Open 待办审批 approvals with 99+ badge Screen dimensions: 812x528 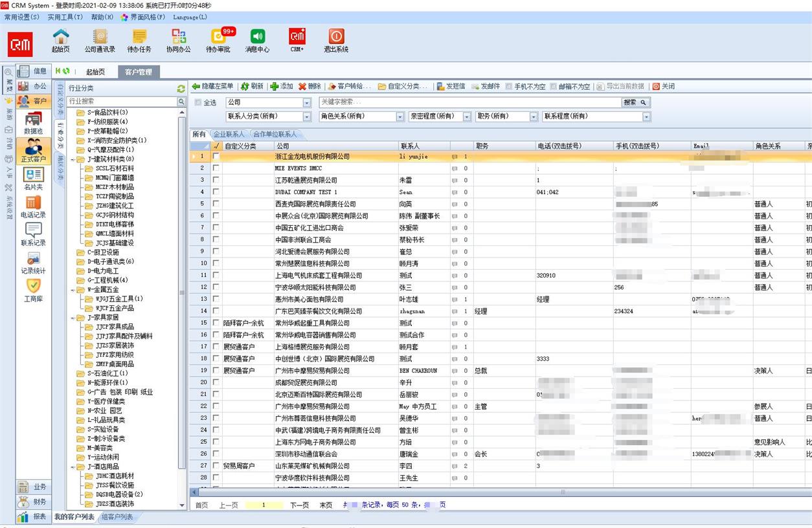218,38
